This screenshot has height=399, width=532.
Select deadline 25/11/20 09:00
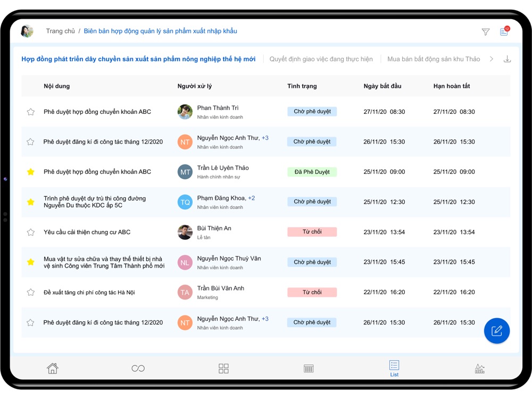pos(454,172)
